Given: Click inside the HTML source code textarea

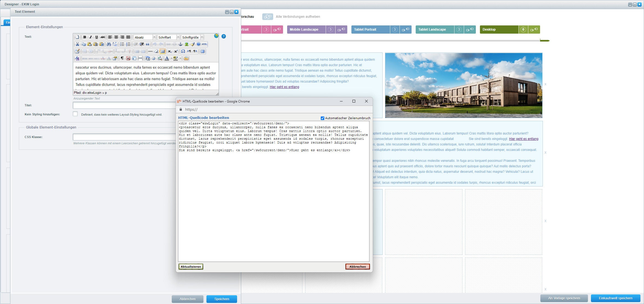Looking at the screenshot, I should pyautogui.click(x=273, y=191).
